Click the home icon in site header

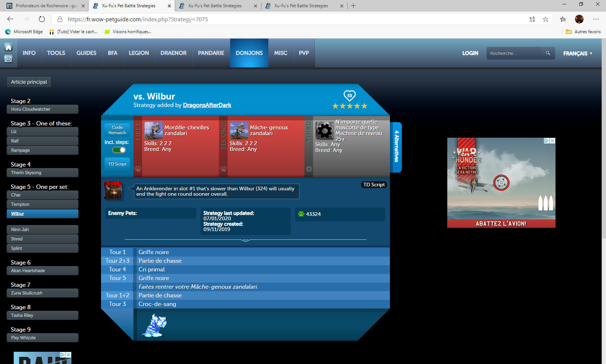8,47
